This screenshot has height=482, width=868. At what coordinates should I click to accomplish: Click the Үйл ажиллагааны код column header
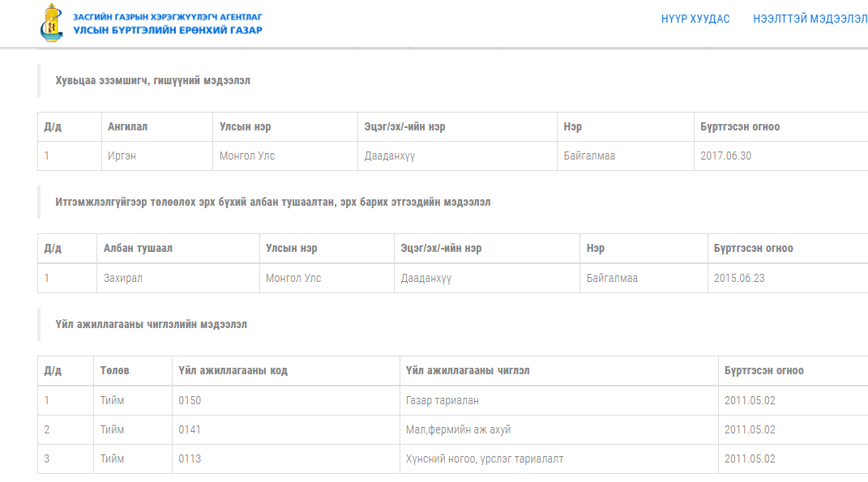click(x=233, y=371)
